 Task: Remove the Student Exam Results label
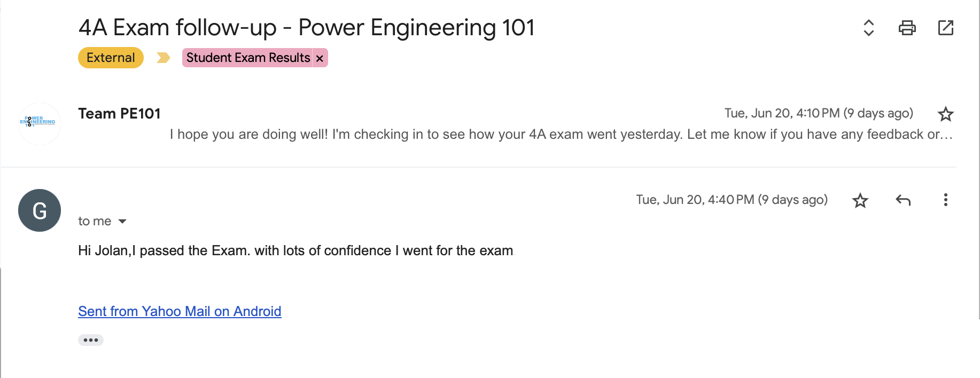pyautogui.click(x=320, y=58)
